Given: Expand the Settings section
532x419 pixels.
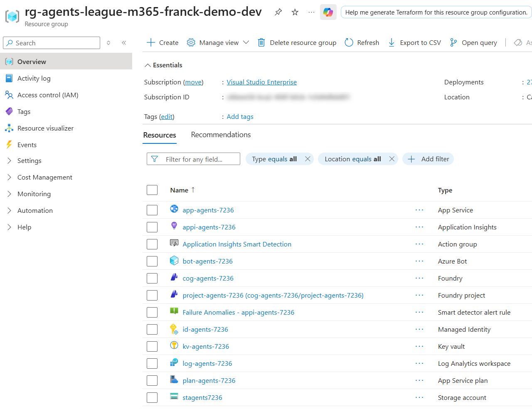Looking at the screenshot, I should pos(29,161).
